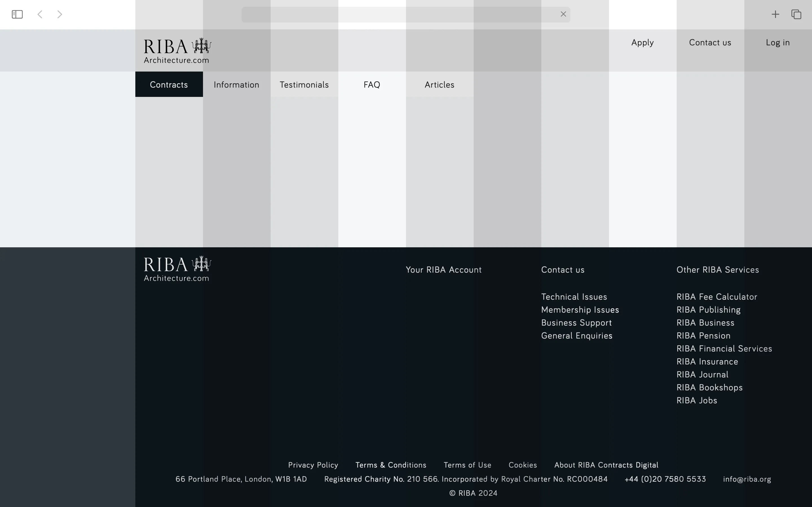Open the tab overview icon

point(796,14)
